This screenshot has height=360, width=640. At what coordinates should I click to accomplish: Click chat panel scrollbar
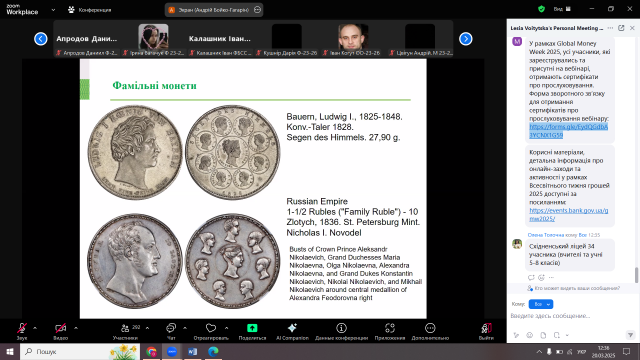click(x=636, y=275)
